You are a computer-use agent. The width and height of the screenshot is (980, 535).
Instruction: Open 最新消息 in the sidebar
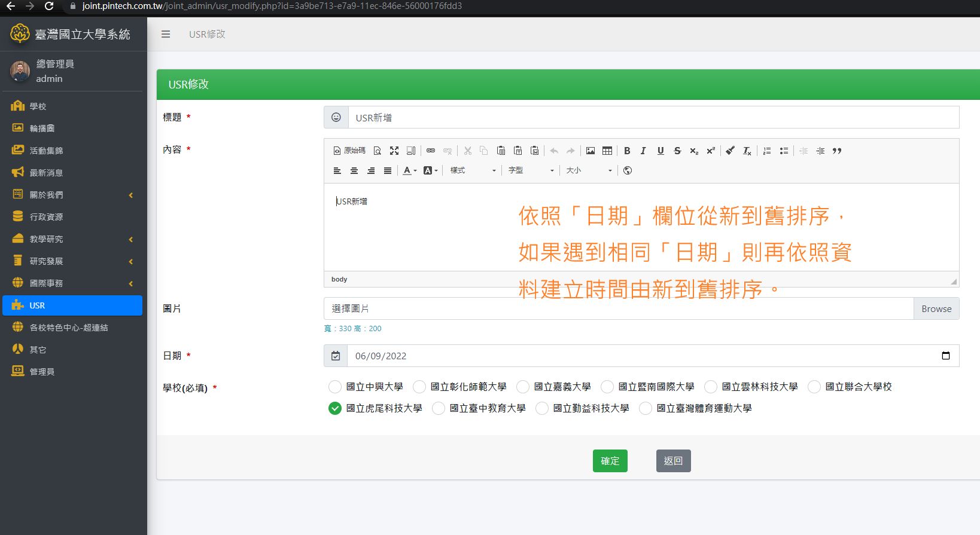pyautogui.click(x=46, y=173)
